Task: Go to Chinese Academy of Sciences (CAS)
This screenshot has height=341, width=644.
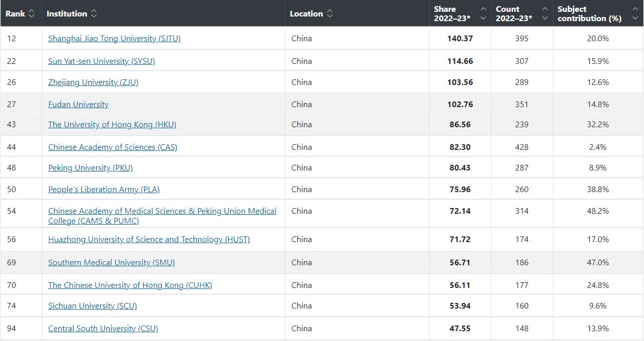Action: (x=112, y=147)
